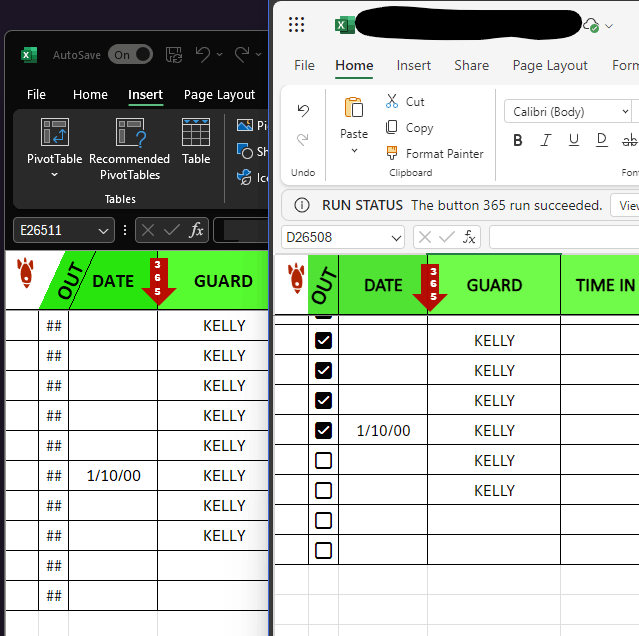Select the 1/10/00 date cell in the desktop Excel sheet
639x636 pixels.
coord(113,475)
